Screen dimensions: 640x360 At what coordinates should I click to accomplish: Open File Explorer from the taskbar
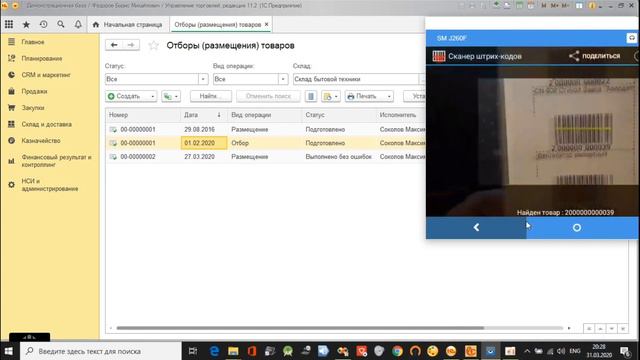coord(233,351)
